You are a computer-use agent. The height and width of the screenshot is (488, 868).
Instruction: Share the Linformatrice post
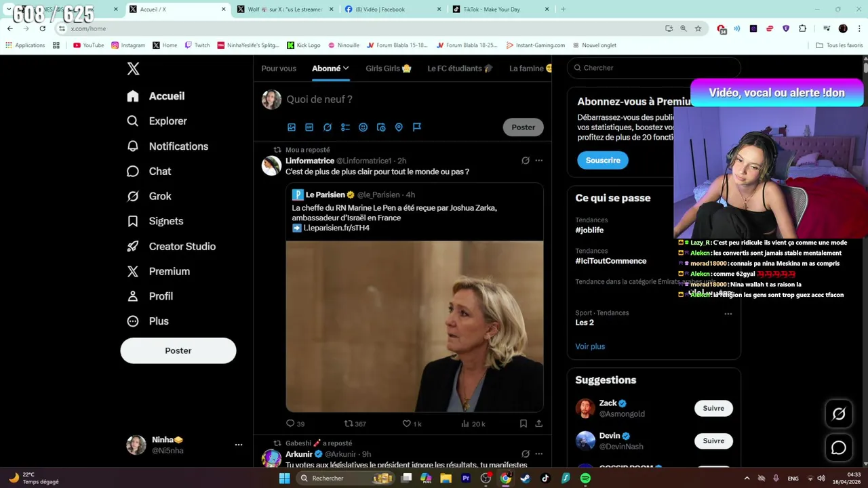point(538,424)
